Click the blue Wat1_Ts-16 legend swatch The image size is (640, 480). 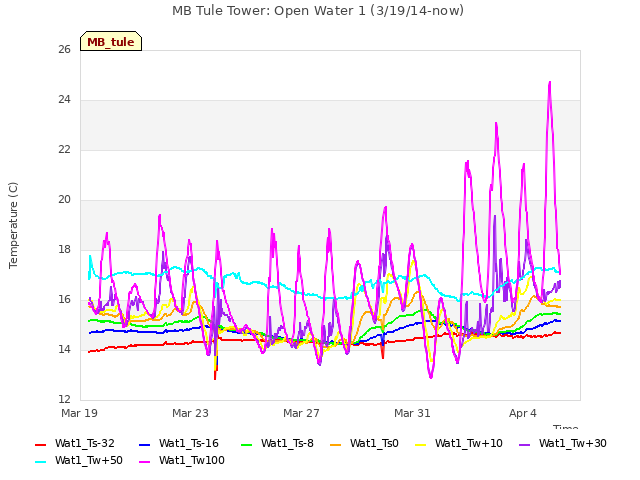(x=144, y=444)
